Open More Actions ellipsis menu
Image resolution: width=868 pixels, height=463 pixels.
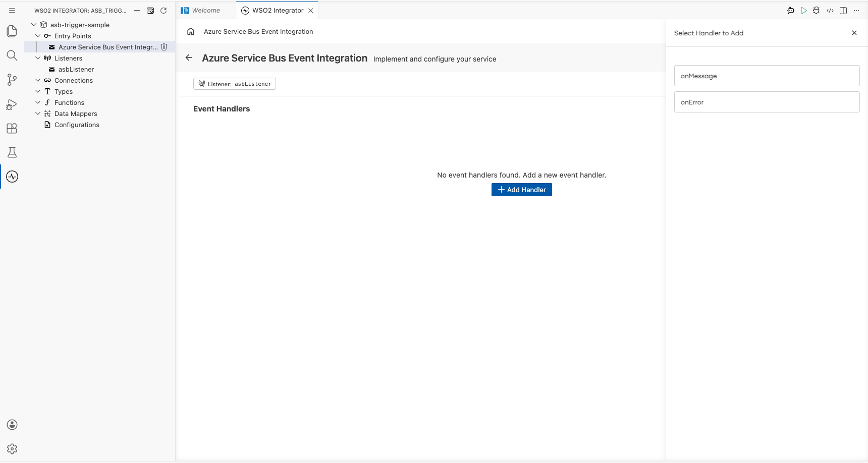click(x=856, y=10)
